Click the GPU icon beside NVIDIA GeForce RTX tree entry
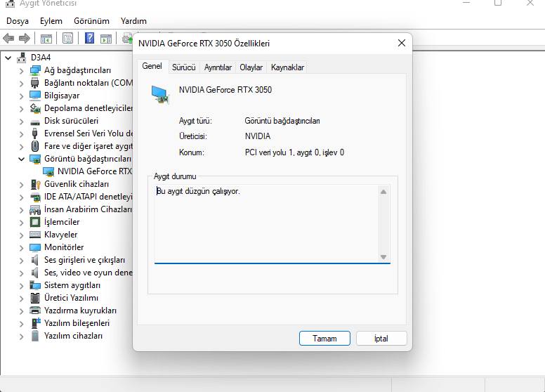Screen dimensions: 545x392 click(48, 171)
